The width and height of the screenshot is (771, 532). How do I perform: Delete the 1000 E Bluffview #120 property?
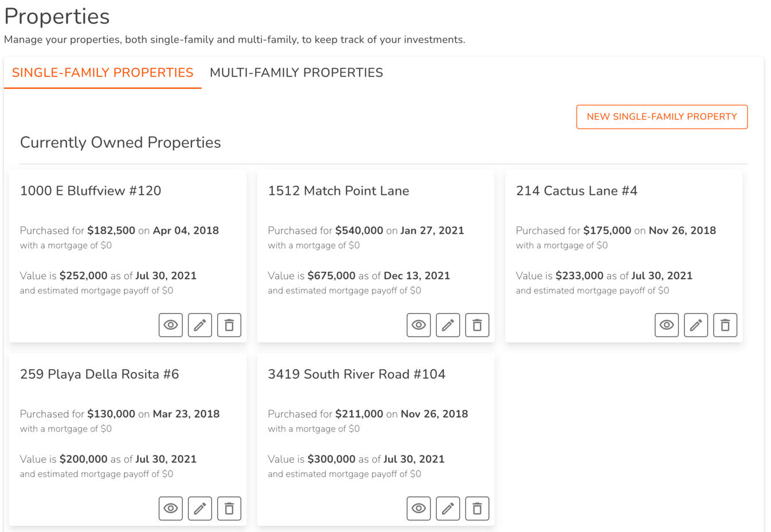coord(229,325)
